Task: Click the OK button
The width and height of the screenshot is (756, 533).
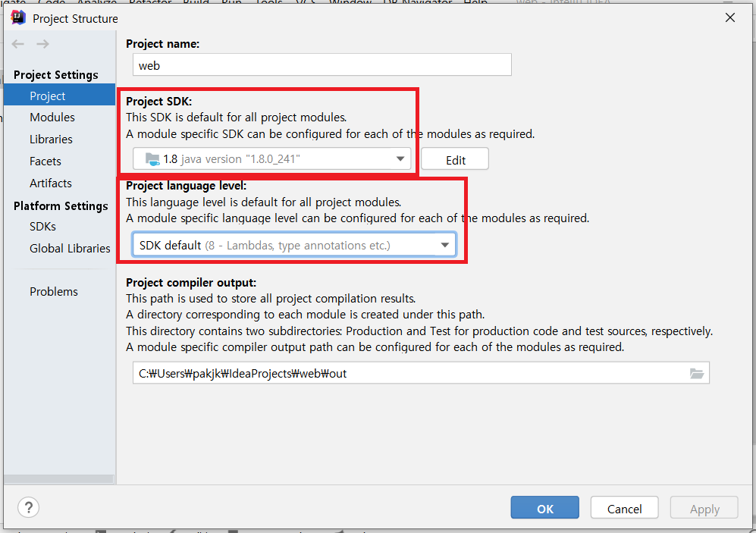Action: (545, 508)
